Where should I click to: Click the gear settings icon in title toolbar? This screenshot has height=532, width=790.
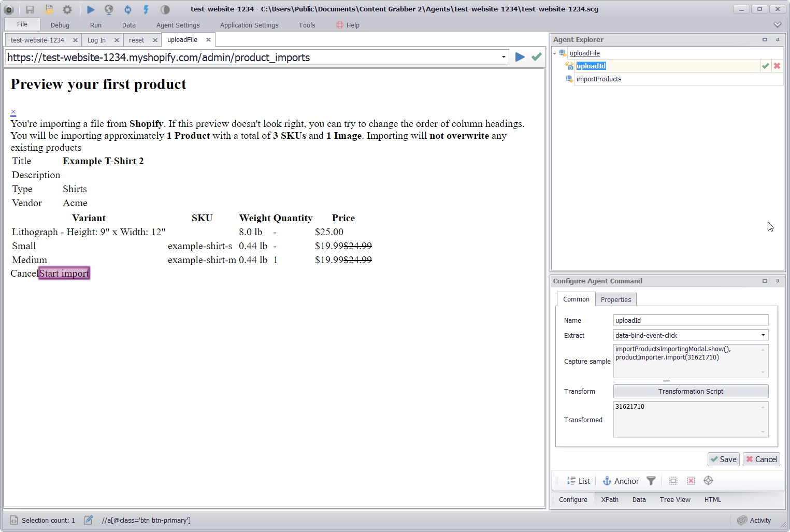tap(67, 9)
